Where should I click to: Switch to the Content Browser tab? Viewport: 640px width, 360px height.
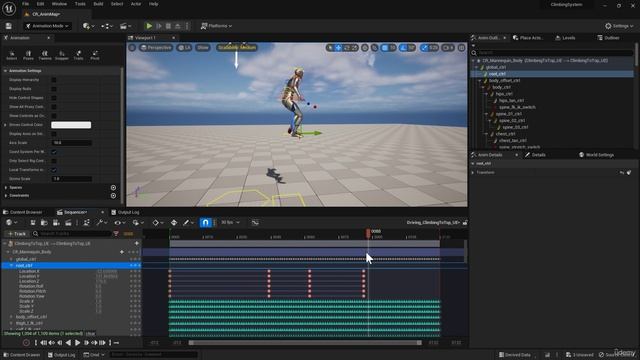click(23, 212)
